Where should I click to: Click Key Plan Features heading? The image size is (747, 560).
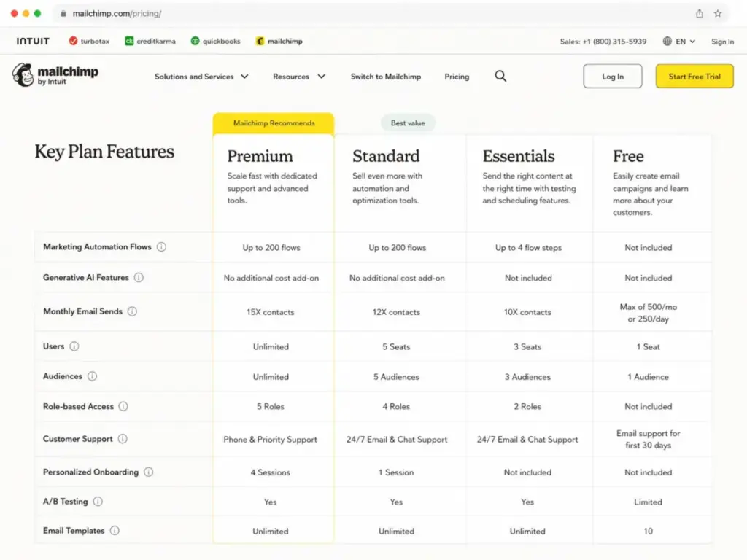click(104, 152)
